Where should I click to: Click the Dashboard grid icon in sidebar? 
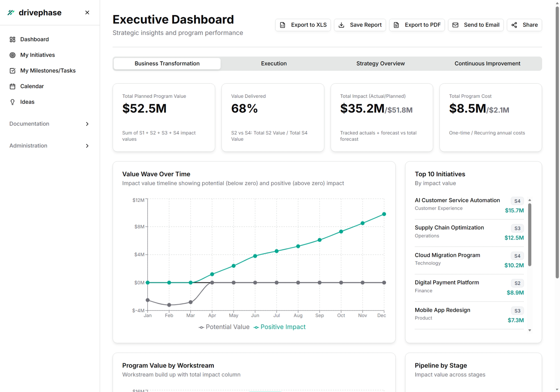click(x=12, y=39)
